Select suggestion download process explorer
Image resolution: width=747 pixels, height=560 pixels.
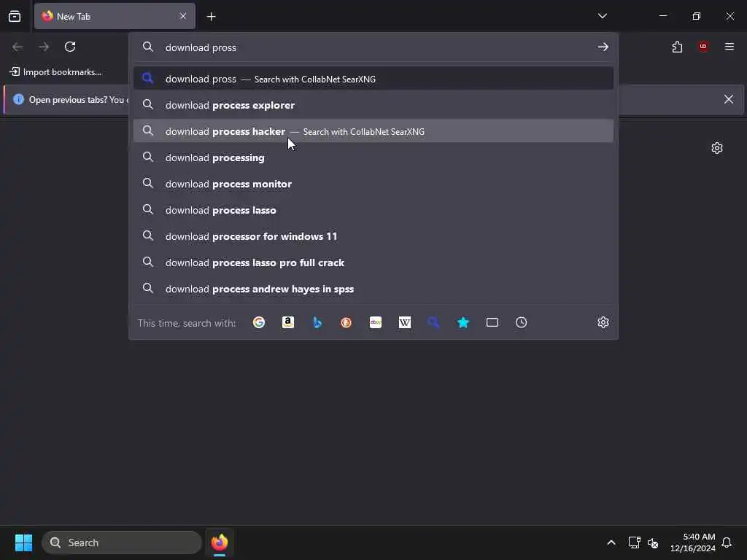pos(373,105)
